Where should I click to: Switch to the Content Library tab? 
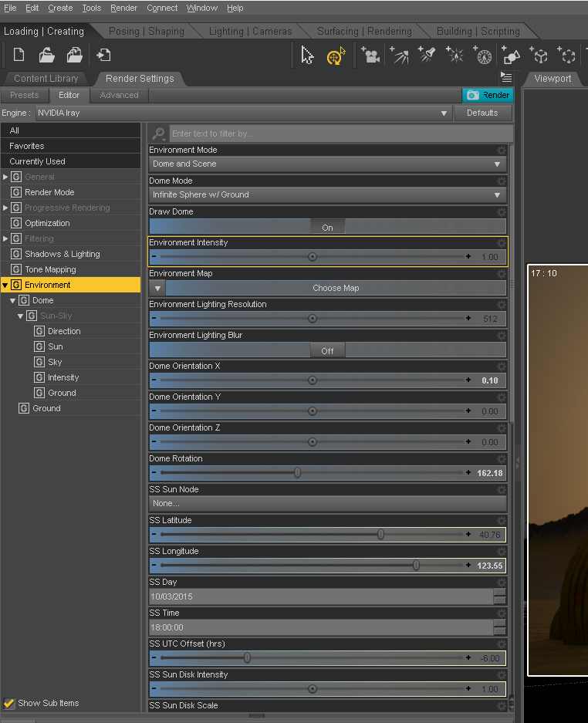point(46,79)
